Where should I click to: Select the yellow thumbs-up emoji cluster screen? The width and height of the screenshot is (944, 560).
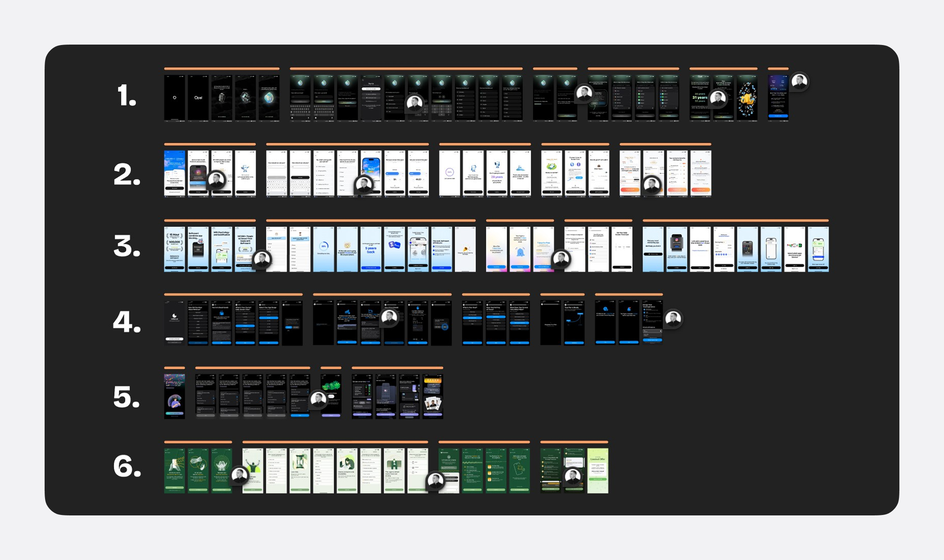(747, 98)
